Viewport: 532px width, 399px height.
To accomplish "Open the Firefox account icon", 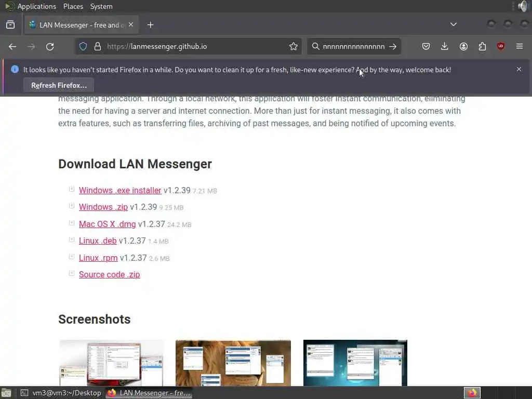I will [x=463, y=46].
